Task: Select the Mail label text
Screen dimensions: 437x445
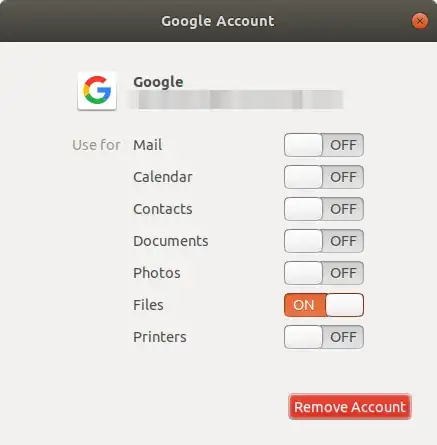Action: 148,145
